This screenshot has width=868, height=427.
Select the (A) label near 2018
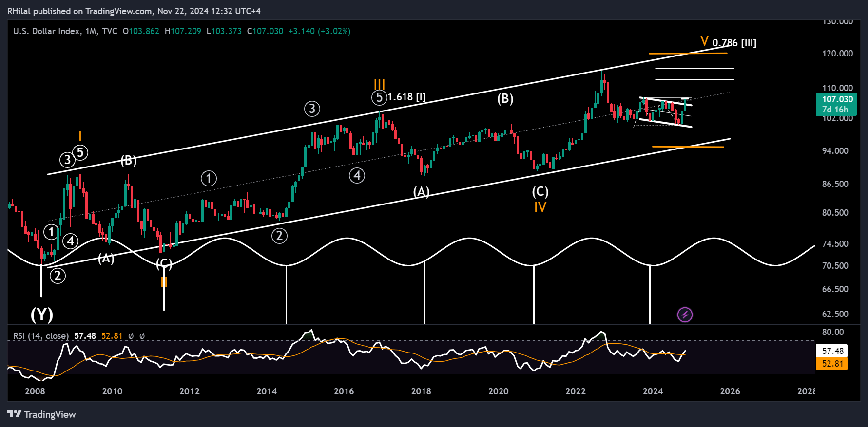click(422, 192)
